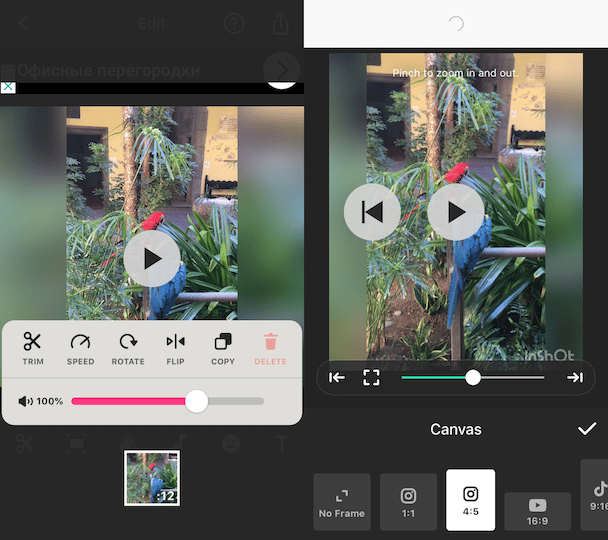The width and height of the screenshot is (608, 540).
Task: Tap the dimmed canvas icon in bottom toolbar
Action: (x=77, y=443)
